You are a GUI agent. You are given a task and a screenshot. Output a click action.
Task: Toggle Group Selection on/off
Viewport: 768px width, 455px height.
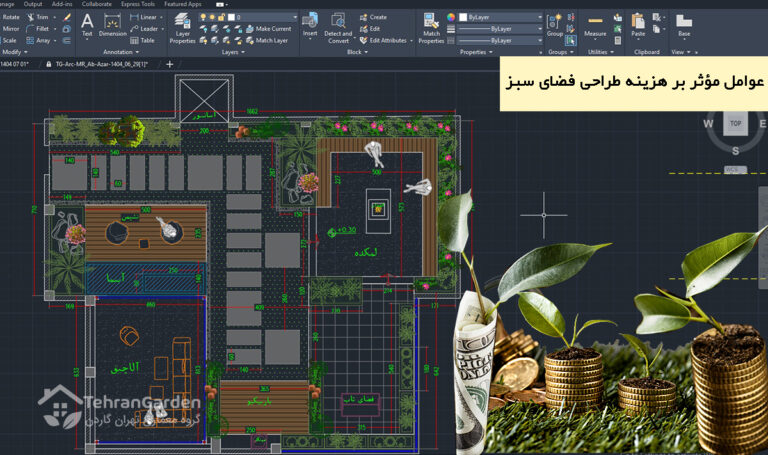[x=571, y=41]
